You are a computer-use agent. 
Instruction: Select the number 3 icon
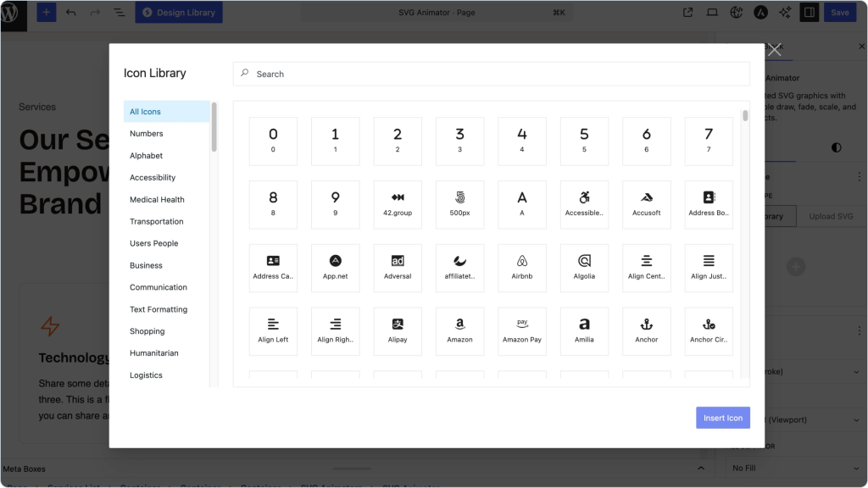click(x=459, y=141)
